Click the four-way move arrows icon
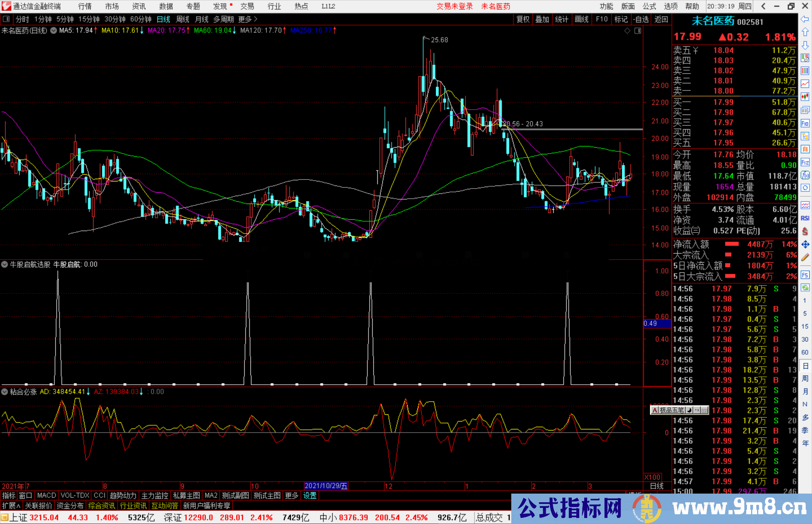 805,245
